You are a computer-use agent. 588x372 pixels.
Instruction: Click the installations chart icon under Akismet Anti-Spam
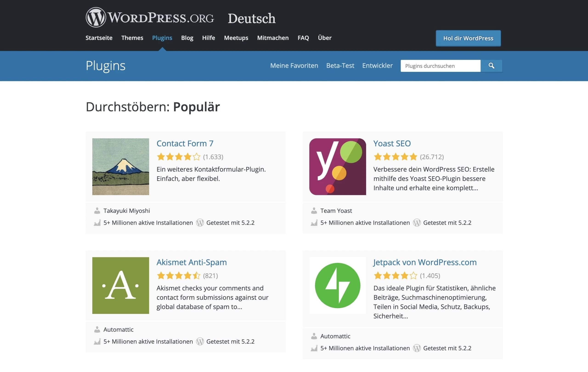[x=97, y=341]
